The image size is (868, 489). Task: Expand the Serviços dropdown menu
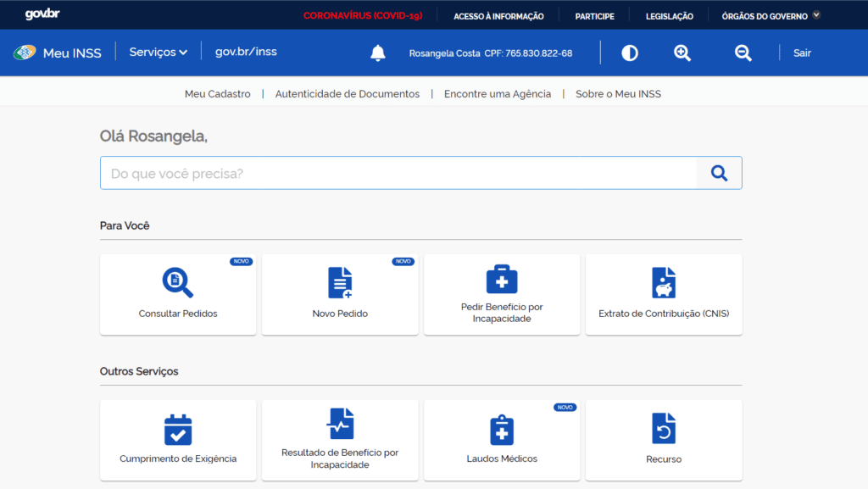tap(159, 53)
